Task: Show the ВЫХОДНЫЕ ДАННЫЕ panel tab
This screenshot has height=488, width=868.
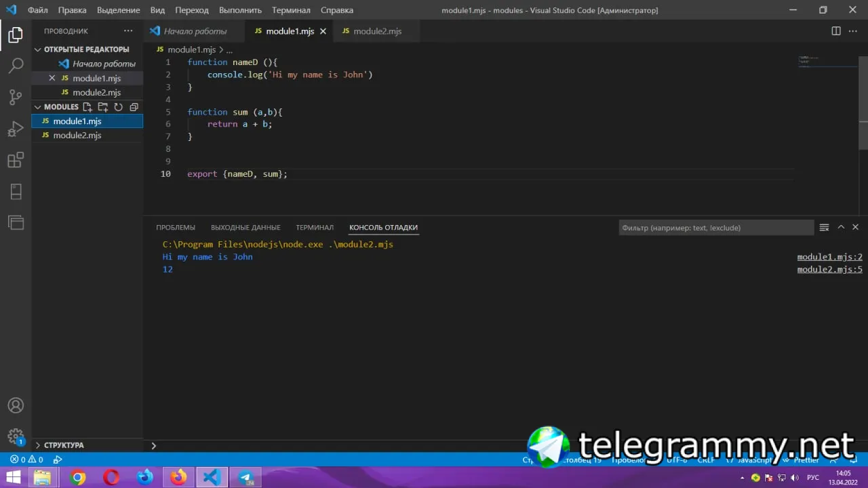Action: pos(245,228)
